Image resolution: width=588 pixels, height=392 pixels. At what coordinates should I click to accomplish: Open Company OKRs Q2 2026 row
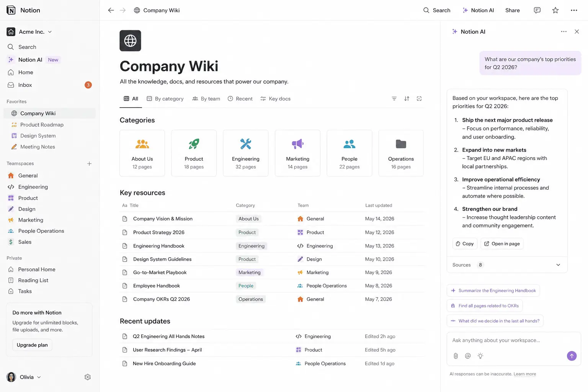point(272,299)
